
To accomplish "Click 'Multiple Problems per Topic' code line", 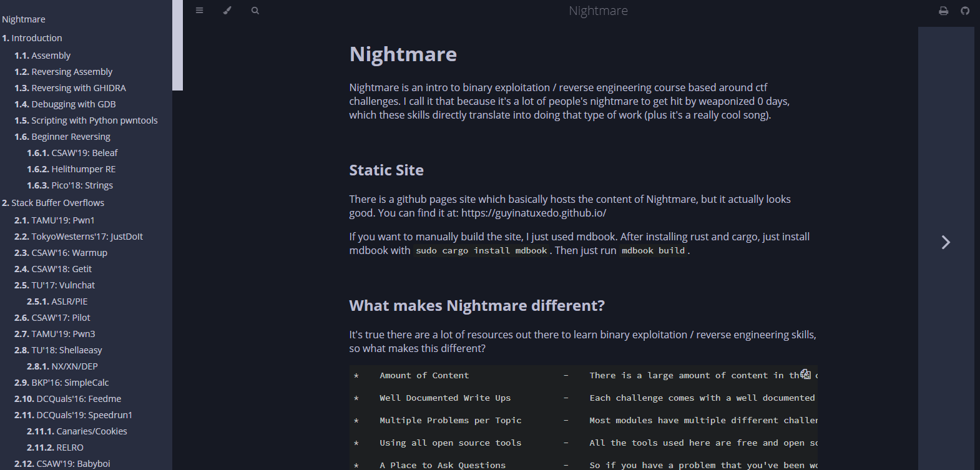I will pos(450,421).
